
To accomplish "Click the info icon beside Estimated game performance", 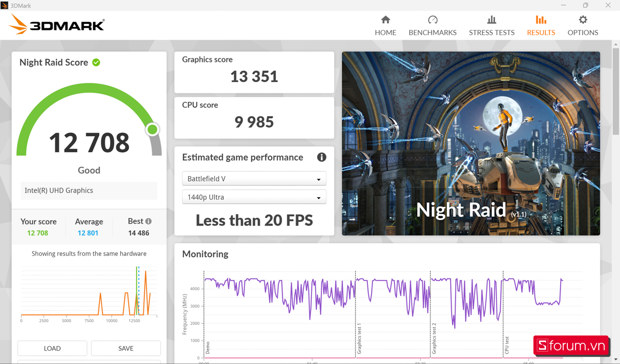I will [321, 157].
